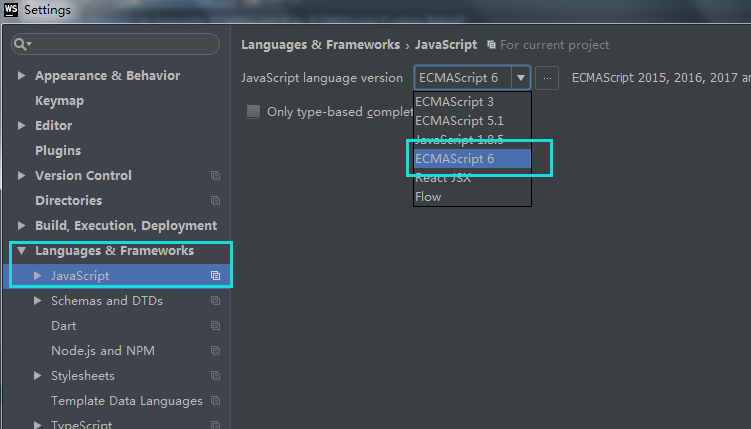Choose Flow from the list

tap(472, 197)
